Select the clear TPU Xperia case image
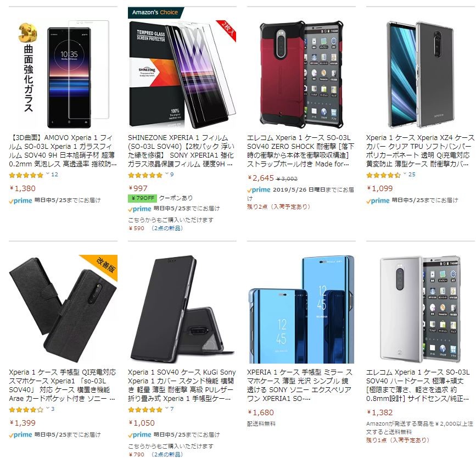476x463 pixels. click(x=421, y=74)
